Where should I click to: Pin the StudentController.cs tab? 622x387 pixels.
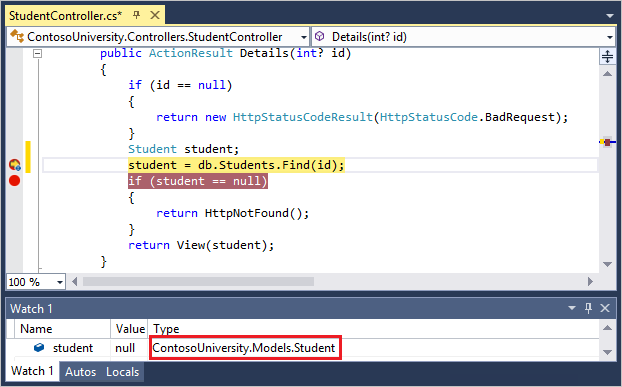click(136, 15)
